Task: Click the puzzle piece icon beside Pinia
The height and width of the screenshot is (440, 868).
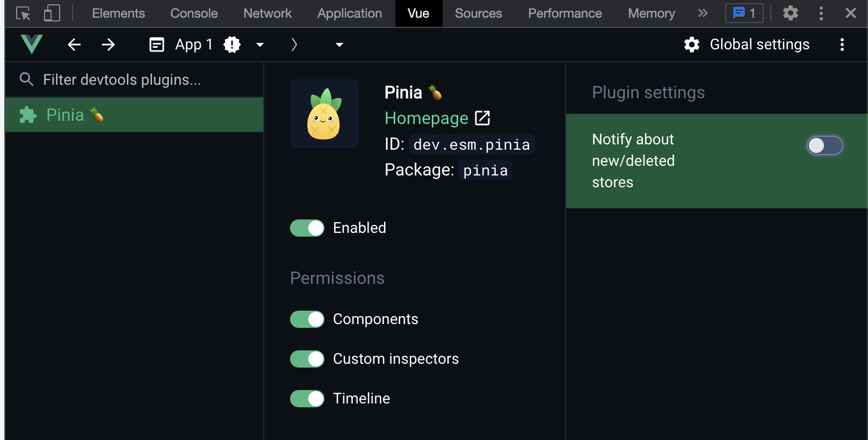Action: pos(28,115)
